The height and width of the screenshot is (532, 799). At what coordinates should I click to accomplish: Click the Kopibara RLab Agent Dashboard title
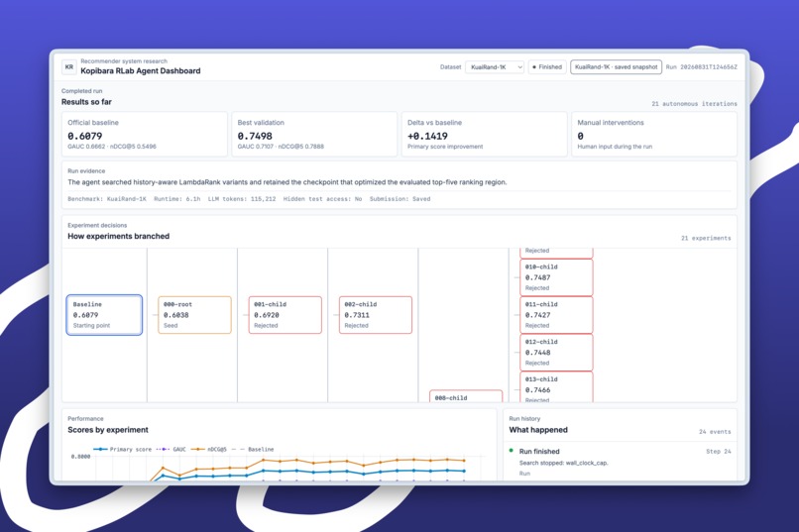click(x=141, y=71)
